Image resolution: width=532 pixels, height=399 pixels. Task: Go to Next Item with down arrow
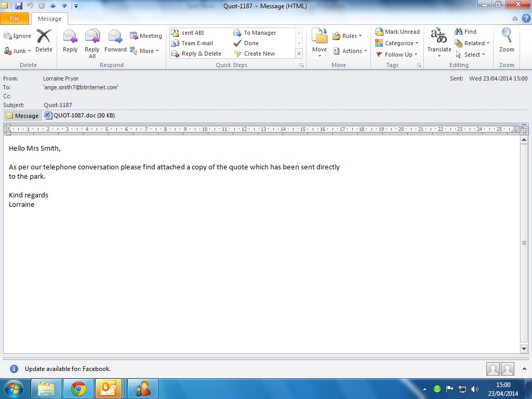(64, 6)
